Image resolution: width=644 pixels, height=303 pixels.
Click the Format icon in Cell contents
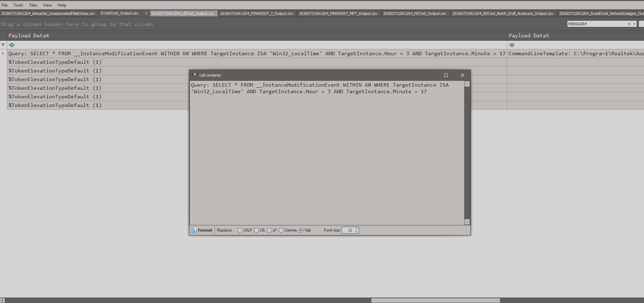(x=194, y=230)
